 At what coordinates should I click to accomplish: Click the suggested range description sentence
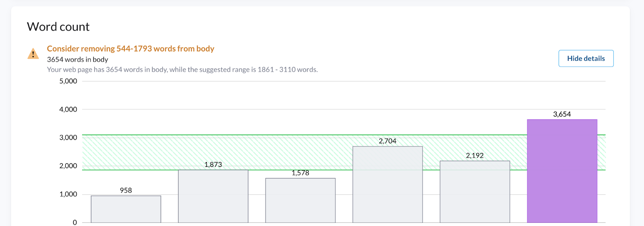(x=182, y=70)
